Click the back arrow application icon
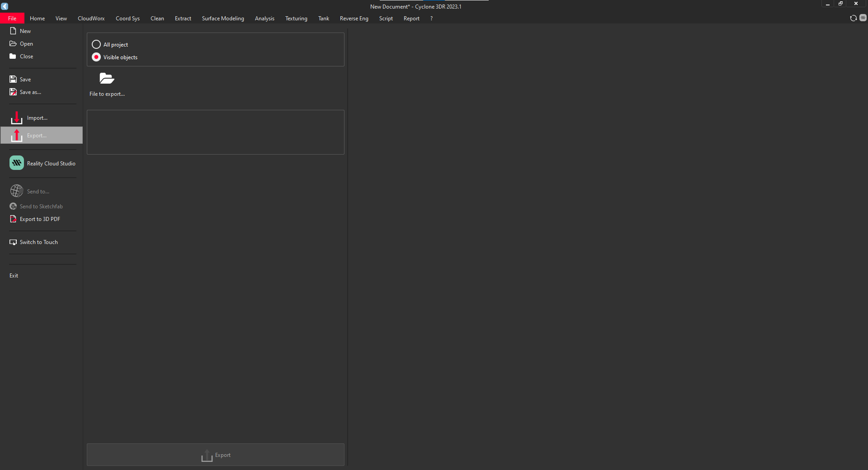Image resolution: width=868 pixels, height=470 pixels. 5,6
